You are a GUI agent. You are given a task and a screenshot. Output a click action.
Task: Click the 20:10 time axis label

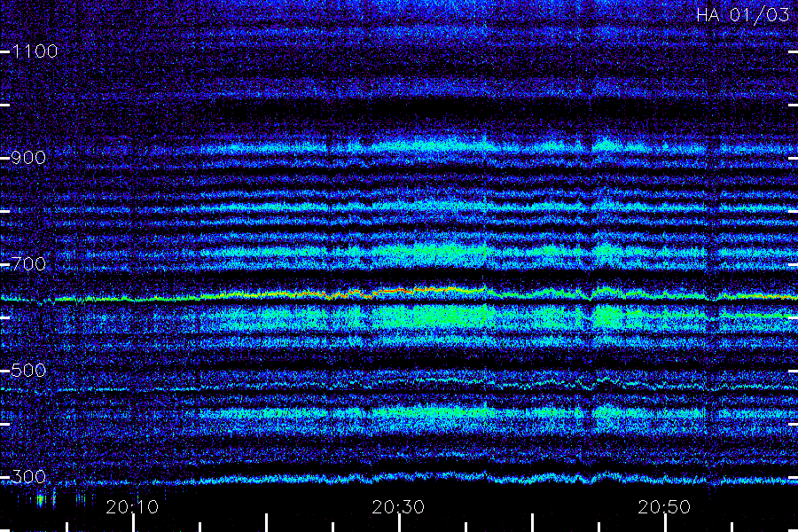pos(132,507)
